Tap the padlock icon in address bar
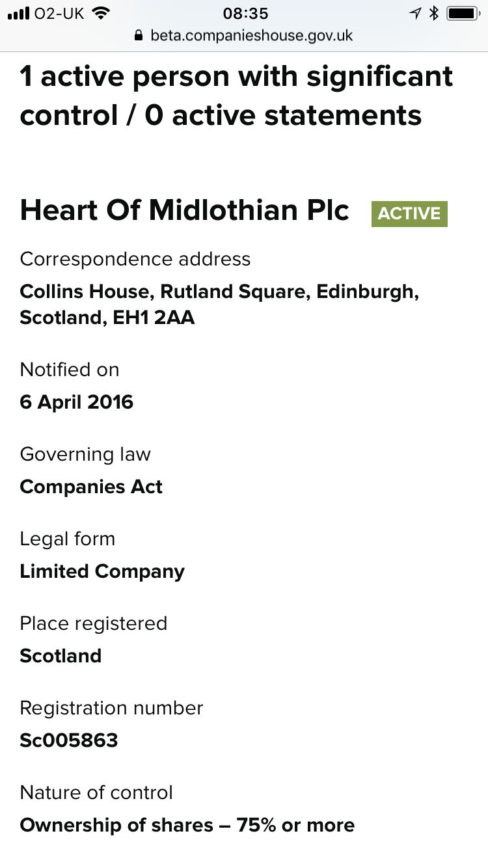This screenshot has width=488, height=868. point(139,35)
